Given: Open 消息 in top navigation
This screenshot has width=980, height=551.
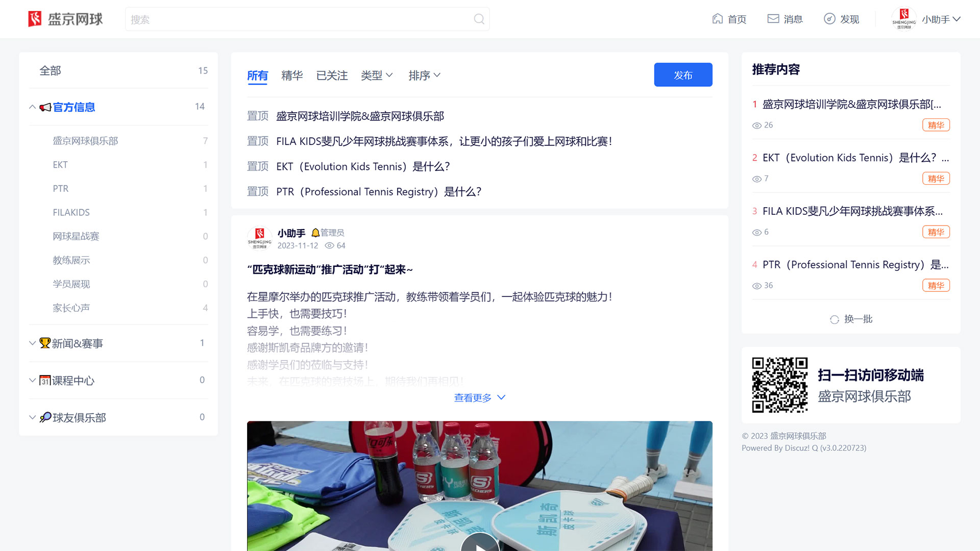Looking at the screenshot, I should click(785, 19).
